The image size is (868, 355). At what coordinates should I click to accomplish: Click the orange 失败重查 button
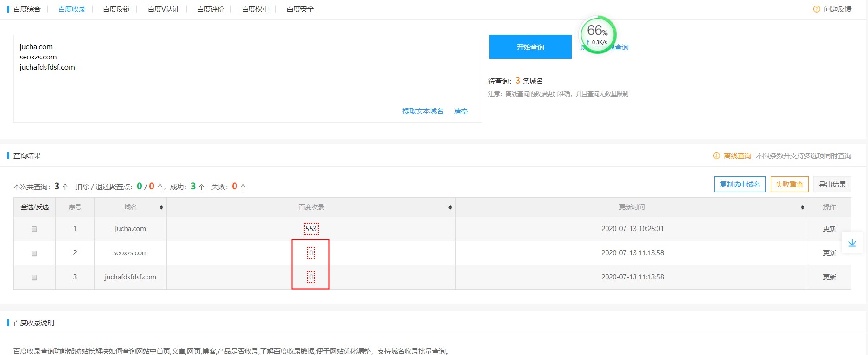click(x=789, y=185)
